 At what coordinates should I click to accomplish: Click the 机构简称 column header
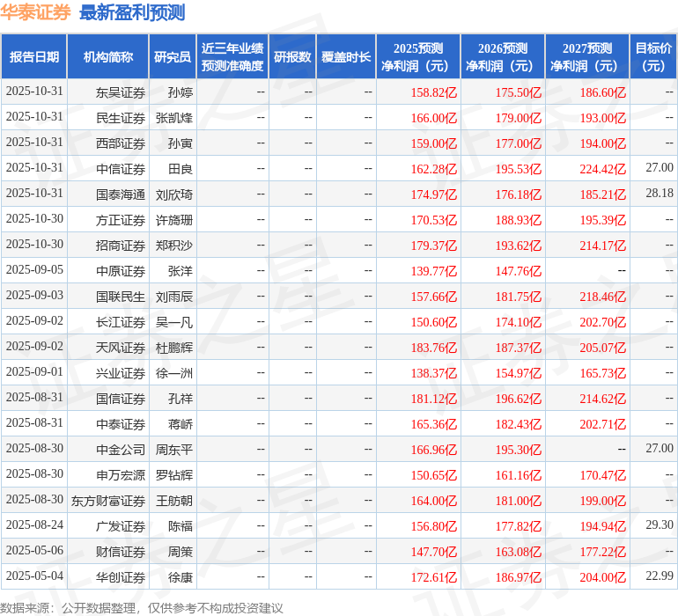pos(108,57)
